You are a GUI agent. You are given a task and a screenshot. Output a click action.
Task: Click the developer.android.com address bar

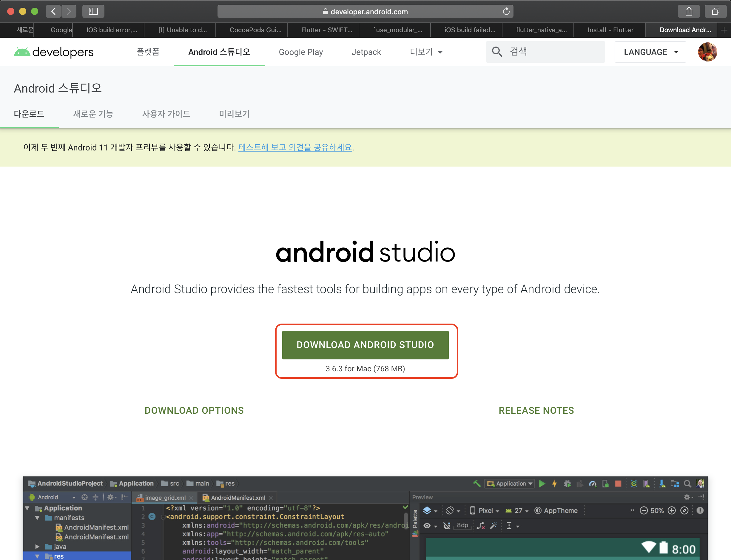point(365,12)
